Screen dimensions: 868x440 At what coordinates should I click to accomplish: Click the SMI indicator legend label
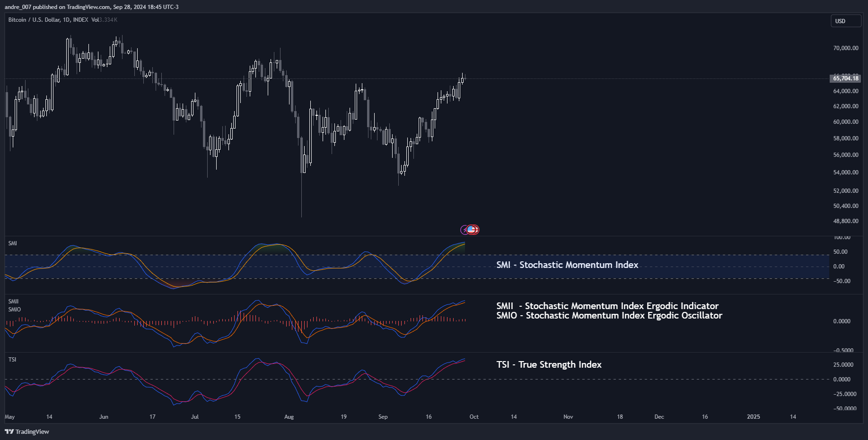tap(12, 243)
